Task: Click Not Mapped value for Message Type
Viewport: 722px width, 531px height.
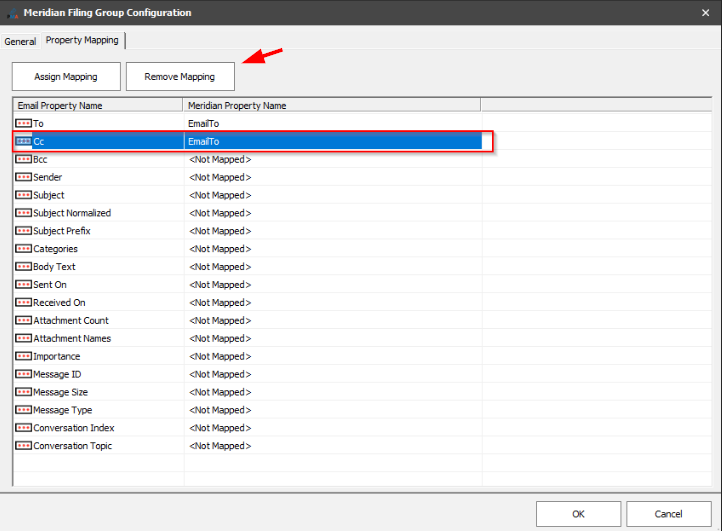Action: pyautogui.click(x=220, y=410)
